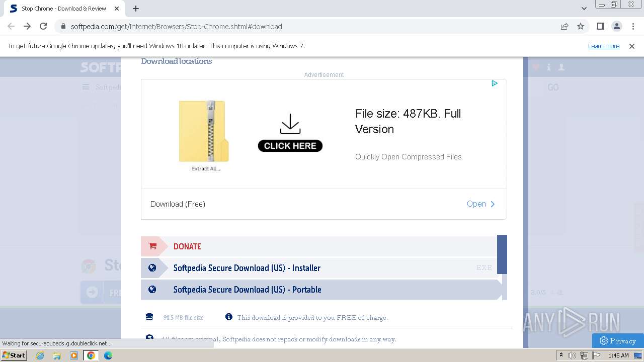Open volume control in system tray
Image resolution: width=644 pixels, height=362 pixels.
(572, 355)
